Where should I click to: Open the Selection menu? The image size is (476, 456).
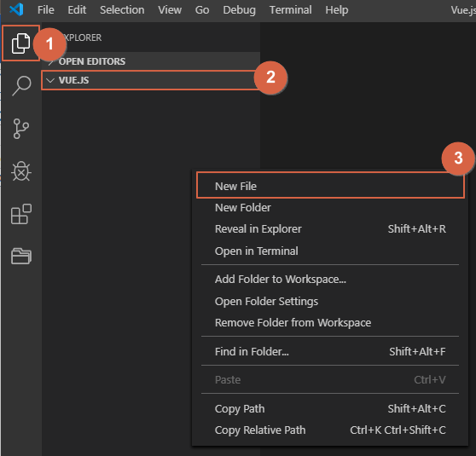(122, 10)
